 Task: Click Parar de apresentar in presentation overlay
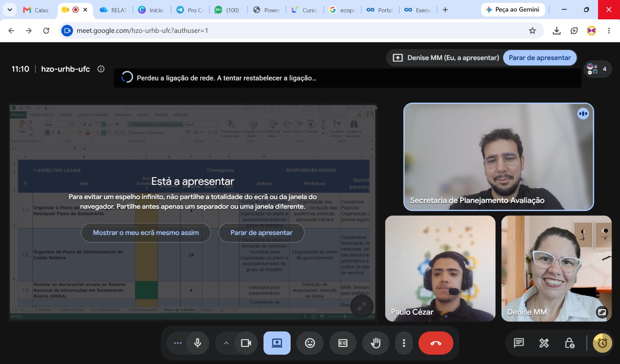point(262,233)
